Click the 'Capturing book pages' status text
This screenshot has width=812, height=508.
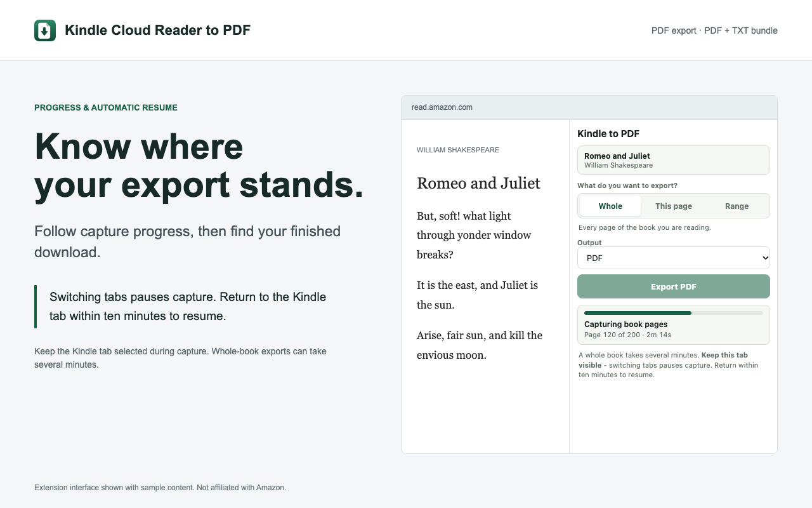pos(626,324)
